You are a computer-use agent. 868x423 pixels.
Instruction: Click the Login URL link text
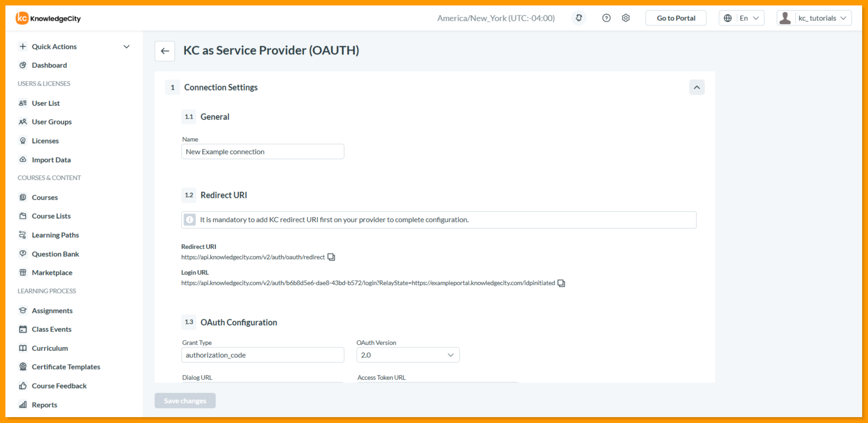tap(368, 283)
